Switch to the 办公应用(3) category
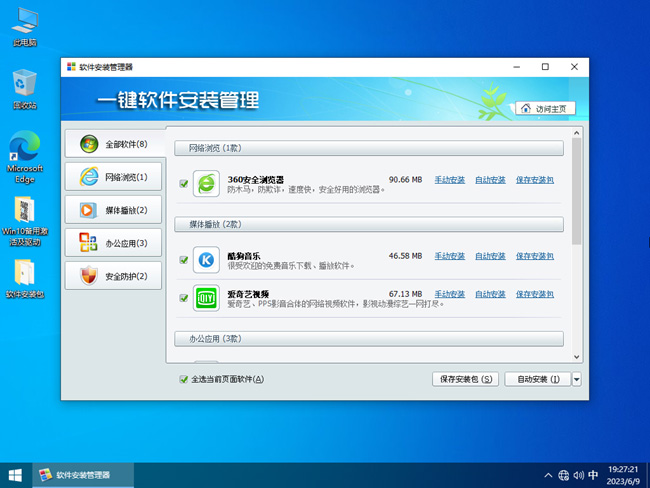Viewport: 650px width, 488px height. [x=113, y=243]
